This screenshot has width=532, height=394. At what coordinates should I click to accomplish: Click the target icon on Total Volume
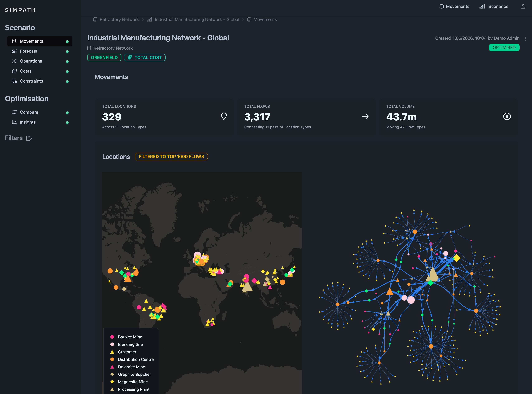[x=507, y=116]
